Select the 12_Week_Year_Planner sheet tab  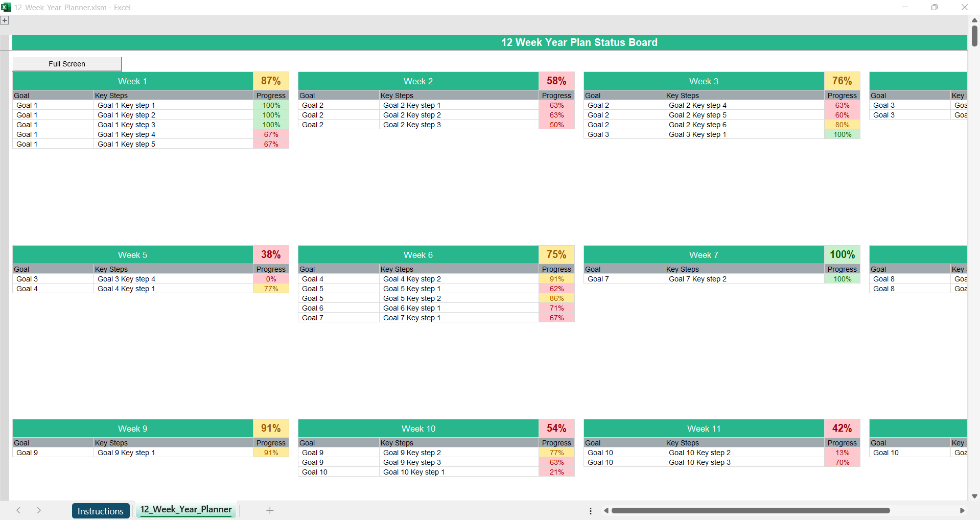point(186,510)
